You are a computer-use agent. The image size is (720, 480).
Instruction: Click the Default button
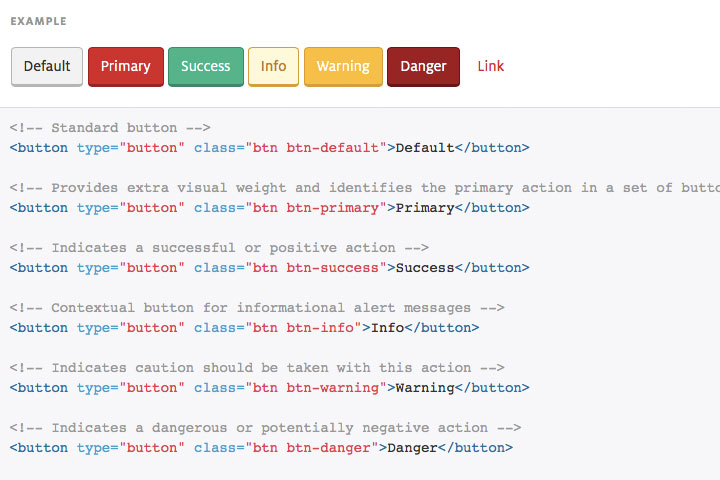tap(47, 67)
